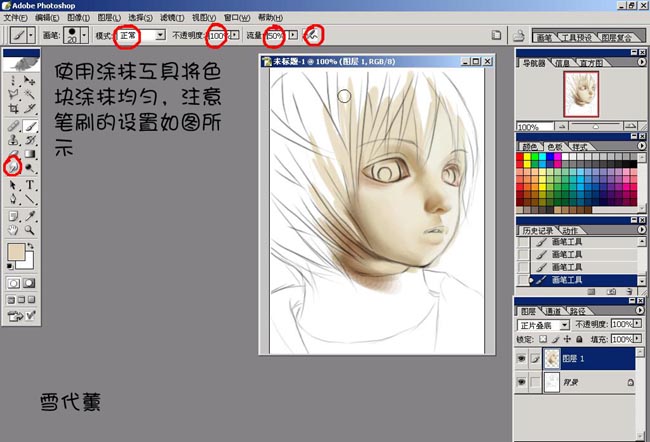Screen dimensions: 650x442
Task: Select the Move tool in the toolbox
Action: pyautogui.click(x=30, y=81)
